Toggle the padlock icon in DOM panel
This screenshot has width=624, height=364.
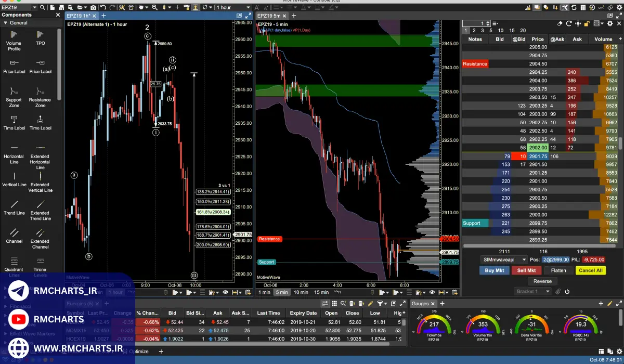[x=587, y=23]
